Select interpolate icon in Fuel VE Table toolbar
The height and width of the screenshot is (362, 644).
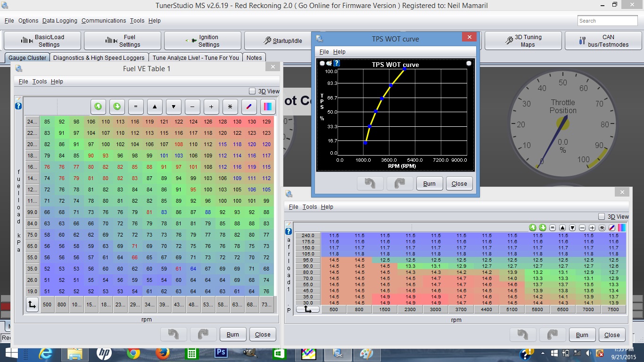(249, 107)
